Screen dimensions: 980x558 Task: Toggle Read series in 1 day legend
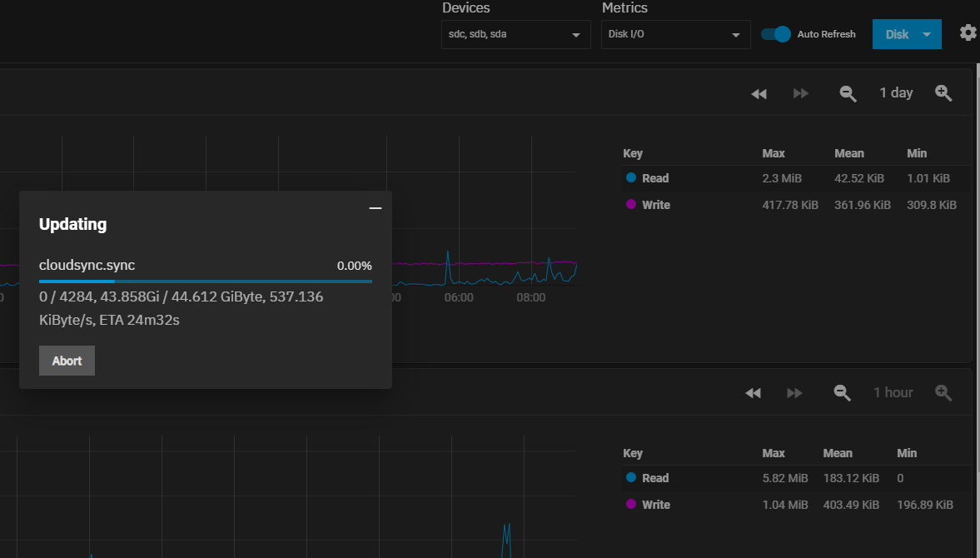[648, 178]
